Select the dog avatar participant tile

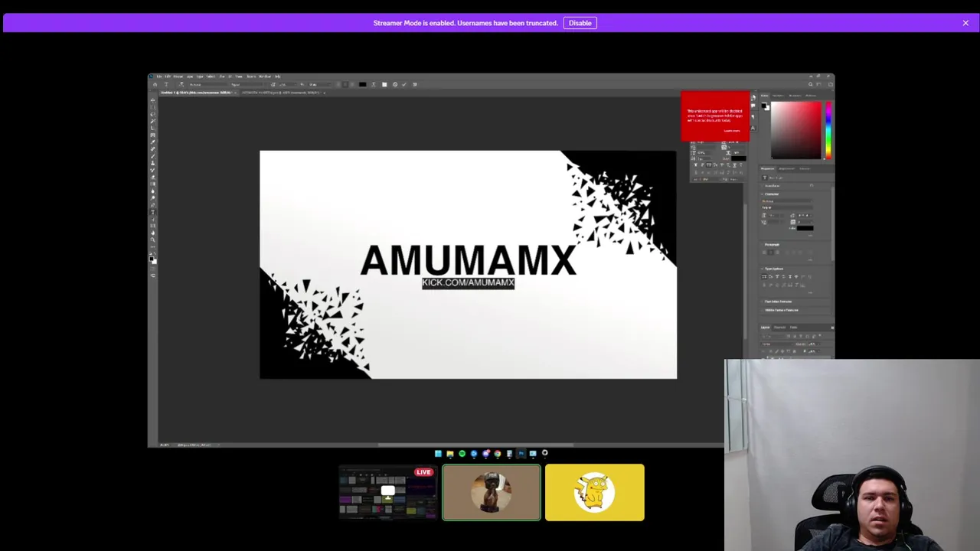(x=492, y=492)
